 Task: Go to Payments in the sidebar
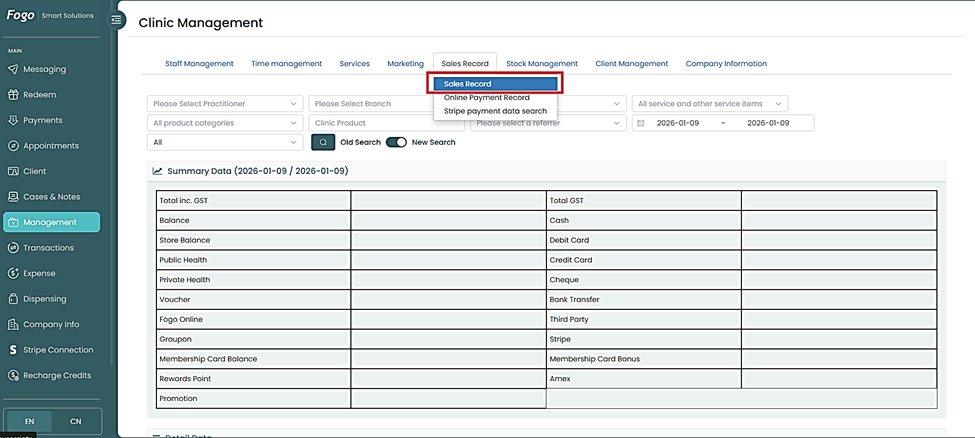(42, 120)
